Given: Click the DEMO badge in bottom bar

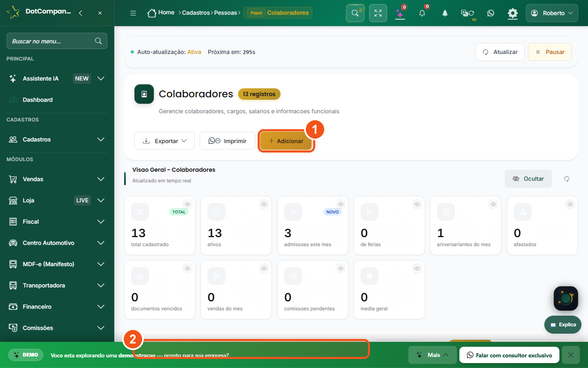Looking at the screenshot, I should [x=26, y=355].
